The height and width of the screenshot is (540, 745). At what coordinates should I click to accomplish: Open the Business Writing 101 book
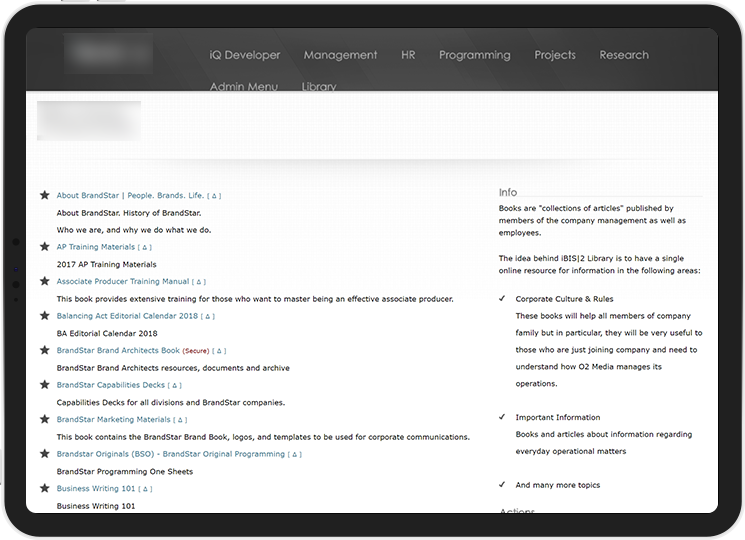tap(96, 488)
